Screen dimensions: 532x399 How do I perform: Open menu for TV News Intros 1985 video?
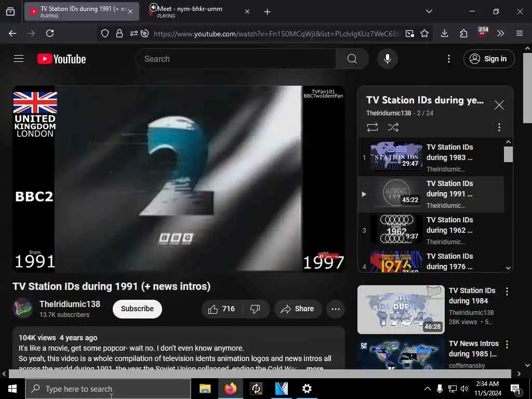pyautogui.click(x=507, y=344)
